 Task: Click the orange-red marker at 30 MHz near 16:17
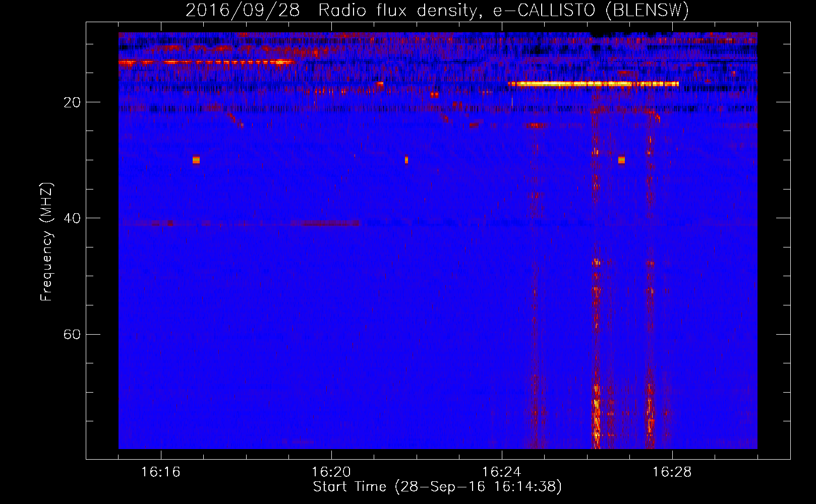coord(196,160)
